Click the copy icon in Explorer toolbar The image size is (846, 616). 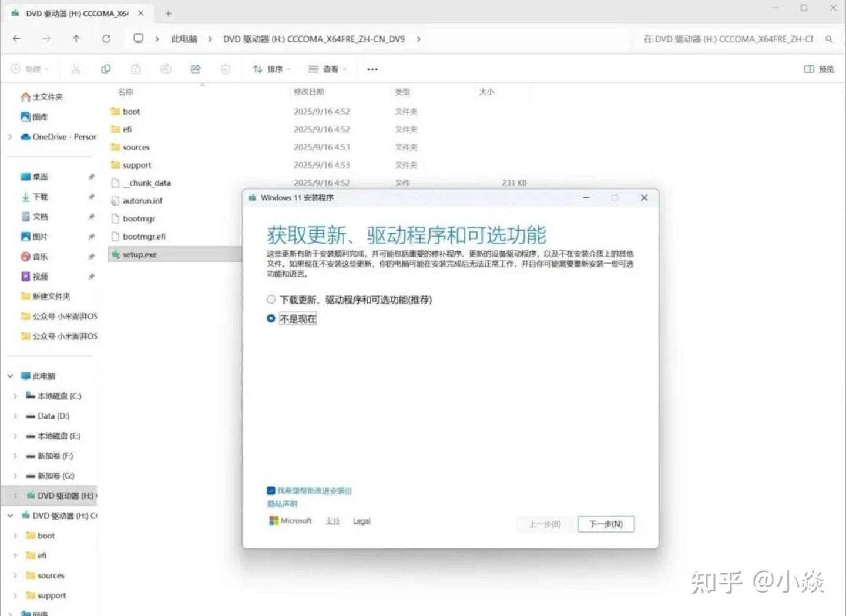point(106,69)
